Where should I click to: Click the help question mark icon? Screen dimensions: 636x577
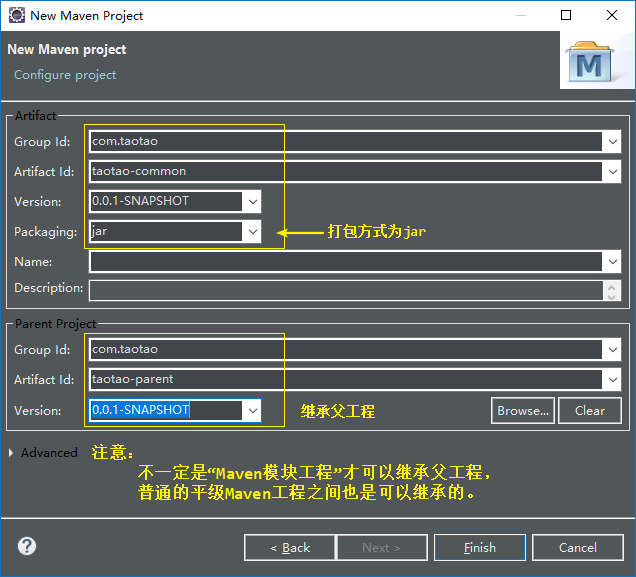point(27,546)
